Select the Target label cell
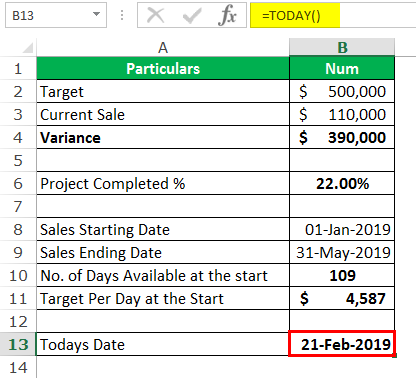The height and width of the screenshot is (378, 416). (x=163, y=91)
